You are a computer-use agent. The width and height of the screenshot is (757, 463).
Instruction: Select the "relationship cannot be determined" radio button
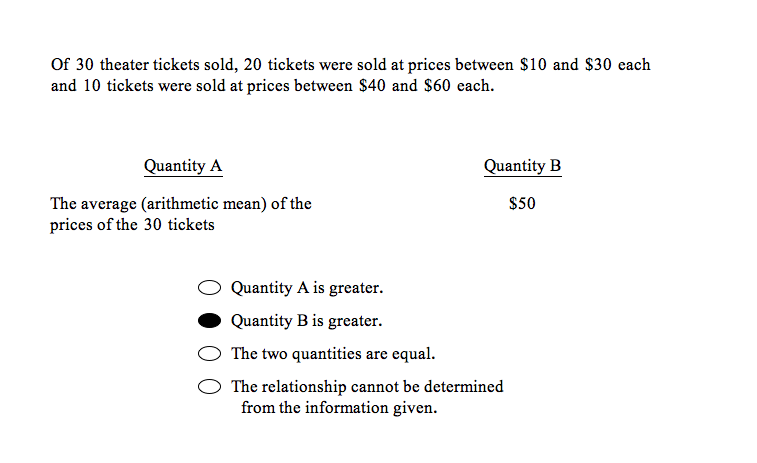click(x=209, y=387)
